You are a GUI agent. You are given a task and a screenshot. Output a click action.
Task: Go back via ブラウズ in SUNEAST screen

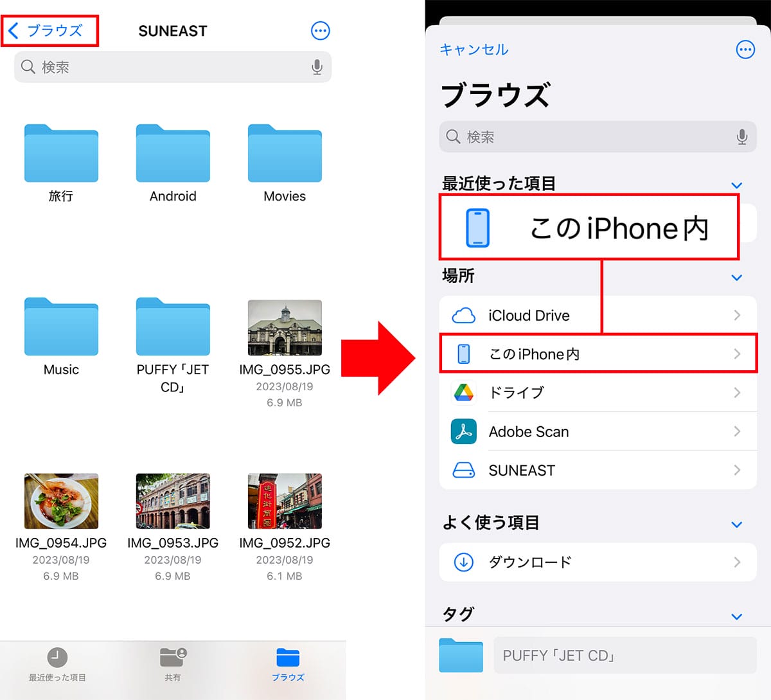46,30
